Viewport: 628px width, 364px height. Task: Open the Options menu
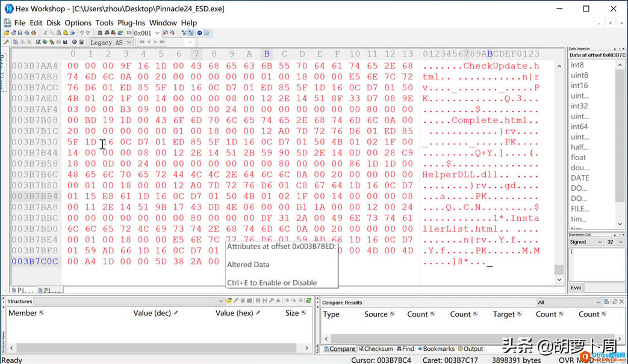tap(78, 23)
